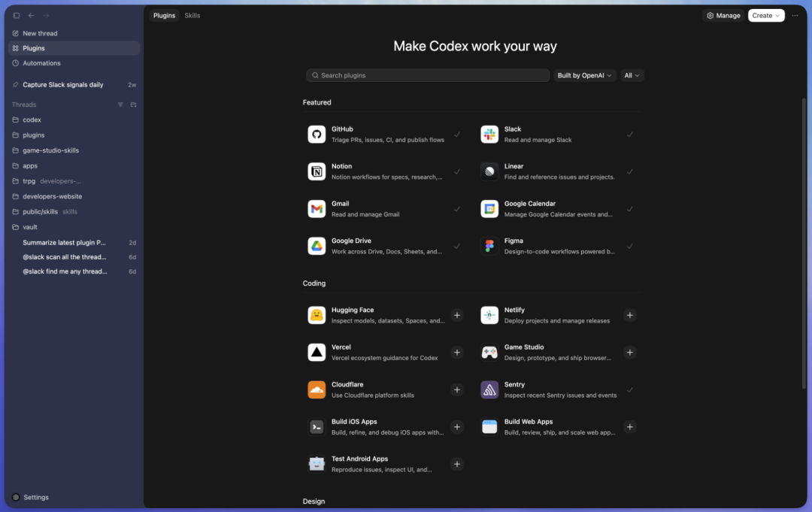Open the Built by OpenAI dropdown
The height and width of the screenshot is (512, 812).
coord(585,76)
